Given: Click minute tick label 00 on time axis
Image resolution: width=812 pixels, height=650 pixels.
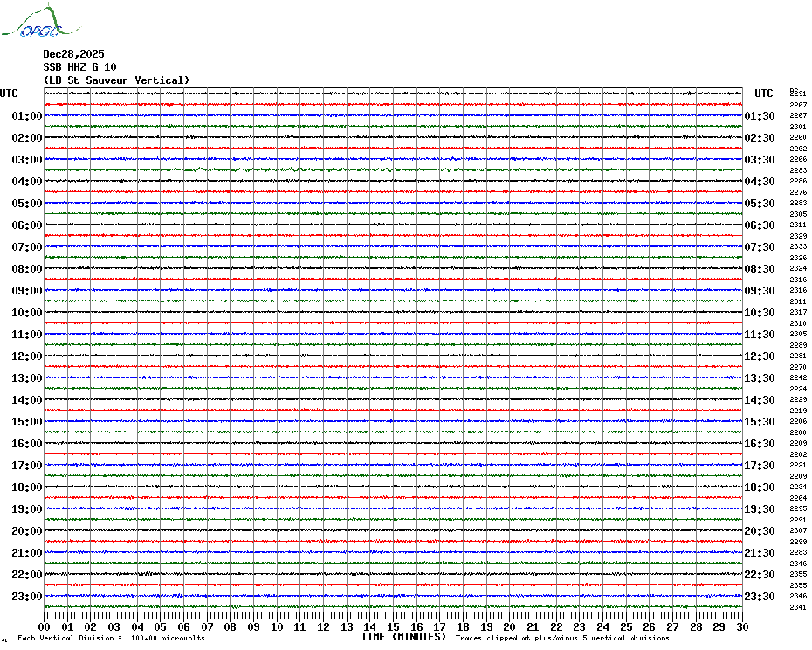Looking at the screenshot, I should (x=44, y=626).
